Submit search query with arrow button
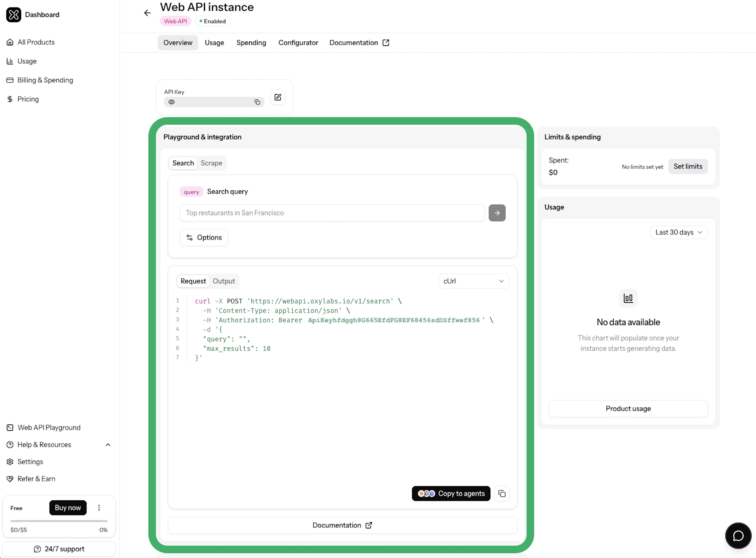756x558 pixels. pyautogui.click(x=497, y=213)
